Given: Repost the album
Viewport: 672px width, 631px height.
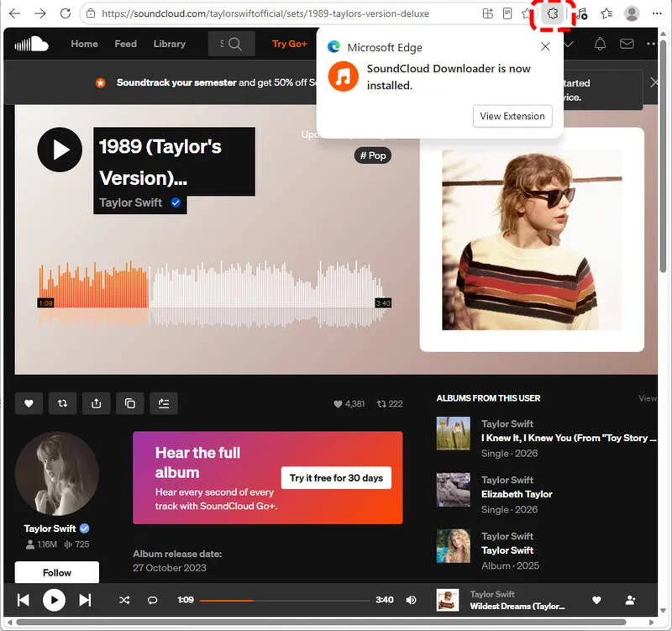Looking at the screenshot, I should pyautogui.click(x=62, y=403).
